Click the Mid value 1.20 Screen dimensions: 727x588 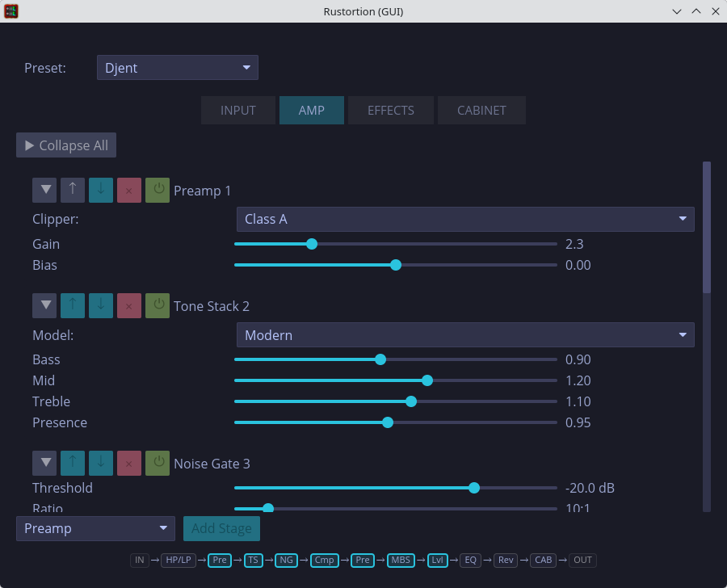[578, 380]
